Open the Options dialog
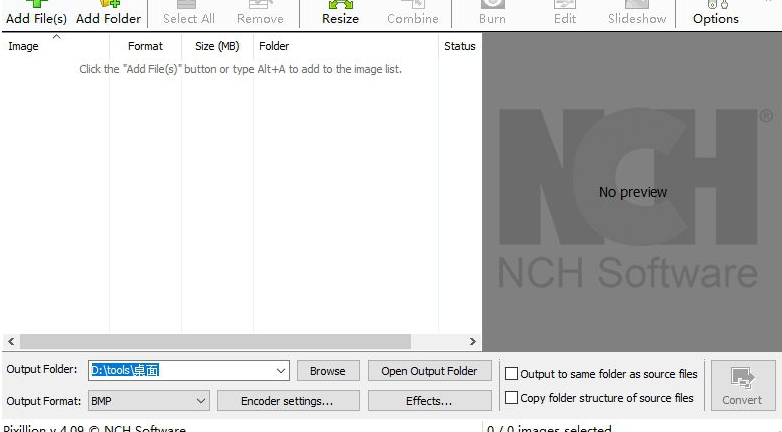Image resolution: width=782 pixels, height=432 pixels. [x=716, y=14]
